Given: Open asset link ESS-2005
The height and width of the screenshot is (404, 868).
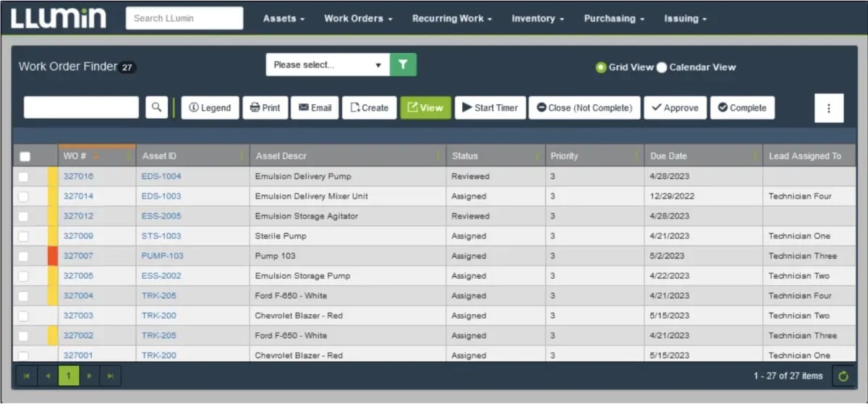Looking at the screenshot, I should (161, 216).
